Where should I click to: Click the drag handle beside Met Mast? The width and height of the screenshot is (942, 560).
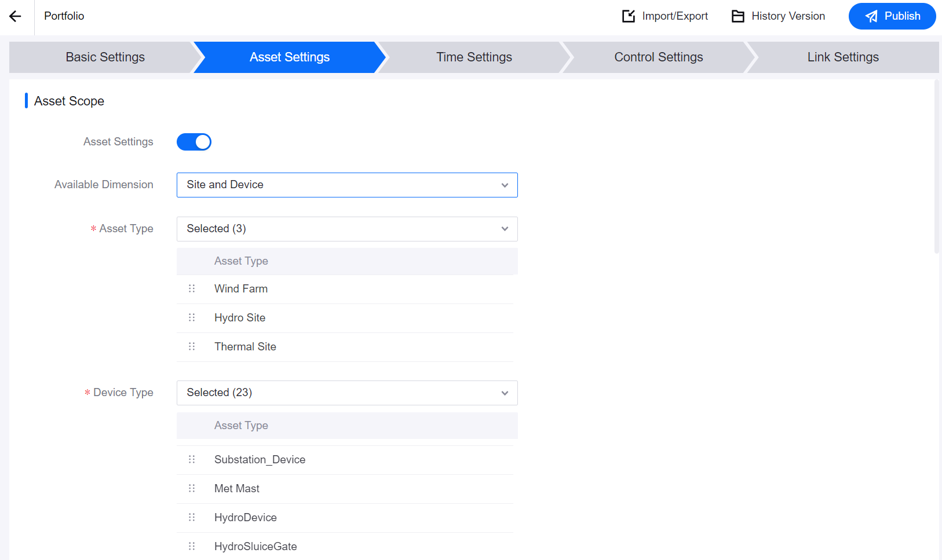pos(192,488)
